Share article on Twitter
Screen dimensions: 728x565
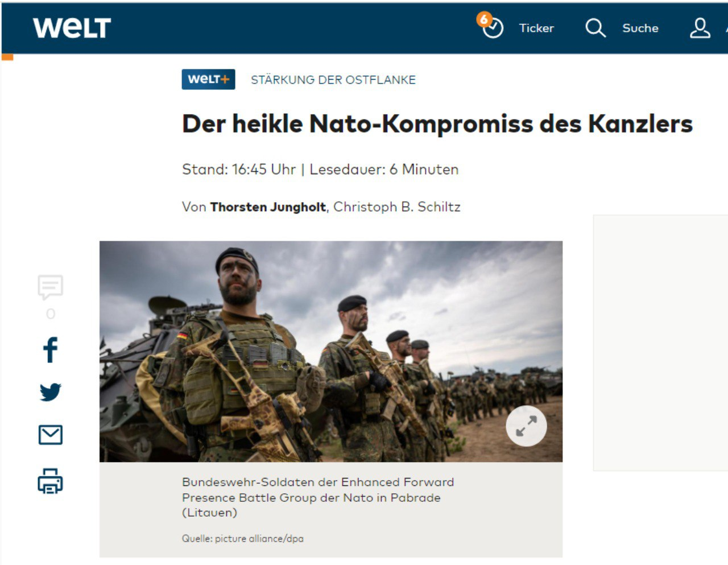(x=51, y=392)
